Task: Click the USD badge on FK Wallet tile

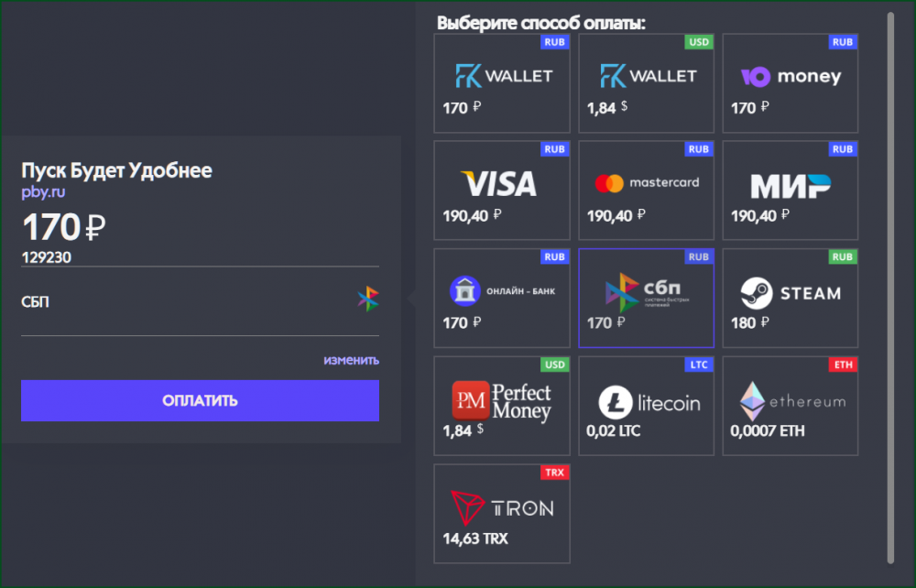Action: tap(699, 42)
